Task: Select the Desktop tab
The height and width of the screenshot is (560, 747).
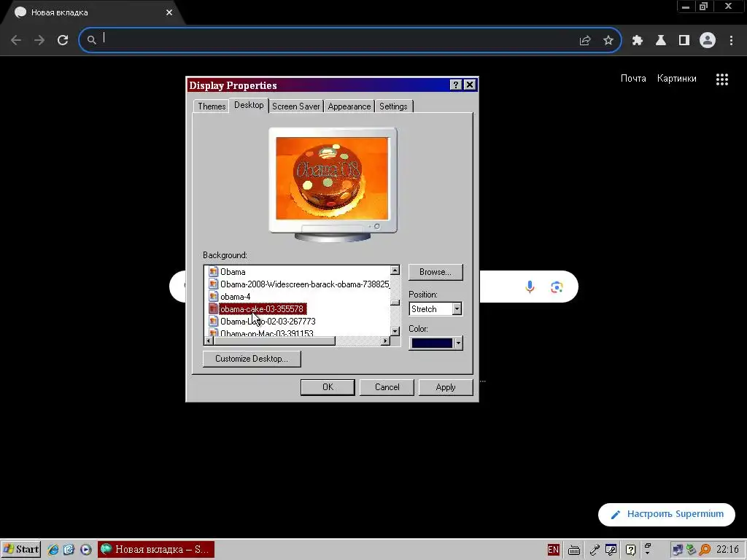Action: 249,105
